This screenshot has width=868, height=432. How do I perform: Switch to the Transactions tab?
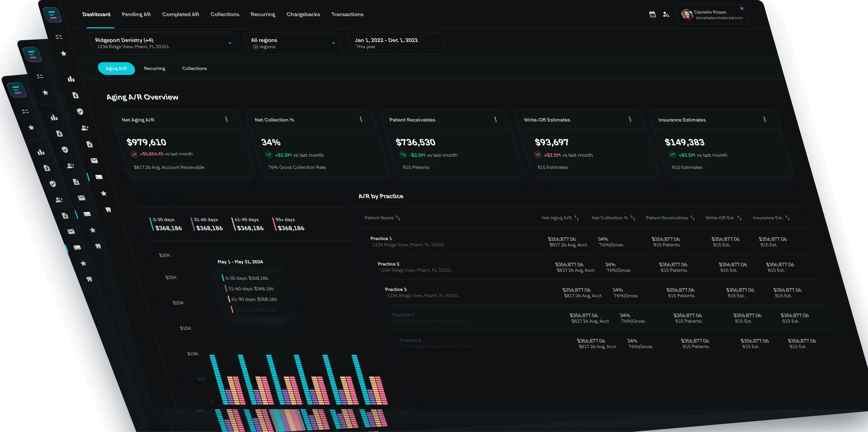pos(347,14)
